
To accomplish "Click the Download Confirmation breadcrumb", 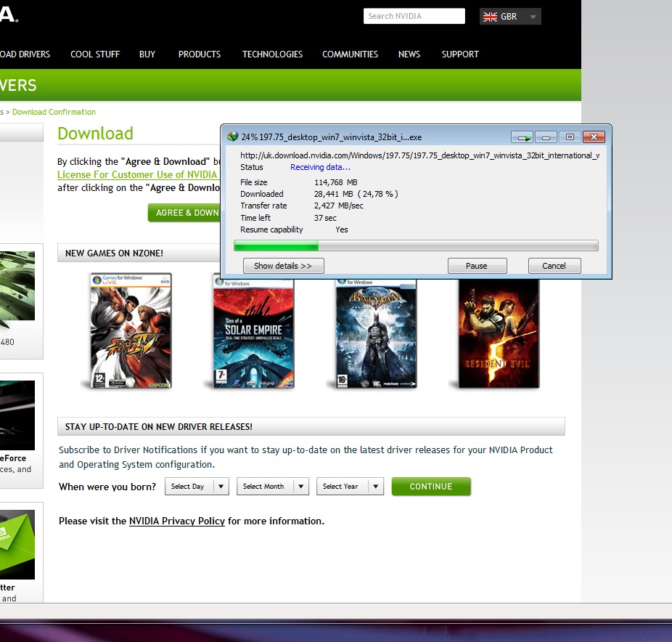I will (54, 112).
